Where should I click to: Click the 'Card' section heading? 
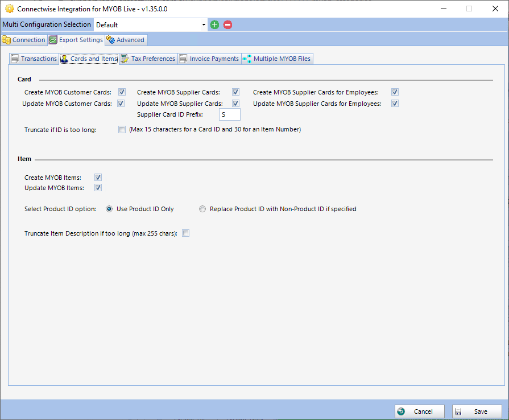(24, 79)
